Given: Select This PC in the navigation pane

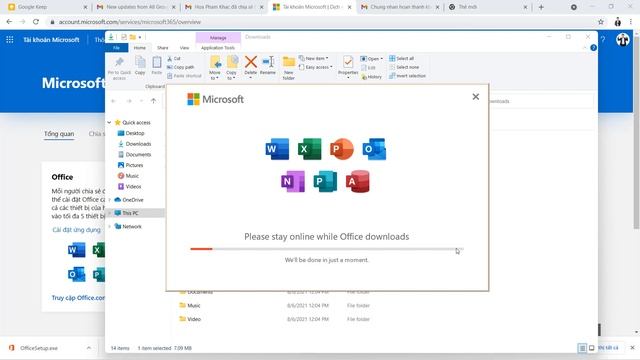Looking at the screenshot, I should tap(136, 213).
